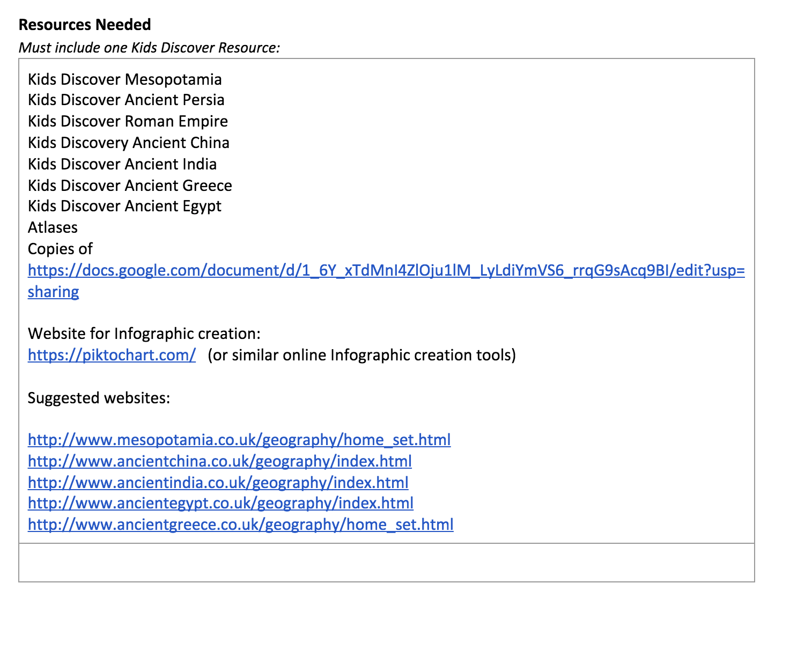Click the "Kids Discovery Ancient China" text
Screen dimensions: 812x650
[129, 143]
